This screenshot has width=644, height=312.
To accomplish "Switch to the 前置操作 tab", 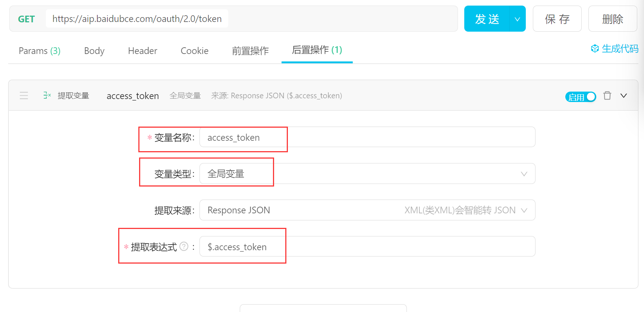I will (250, 51).
